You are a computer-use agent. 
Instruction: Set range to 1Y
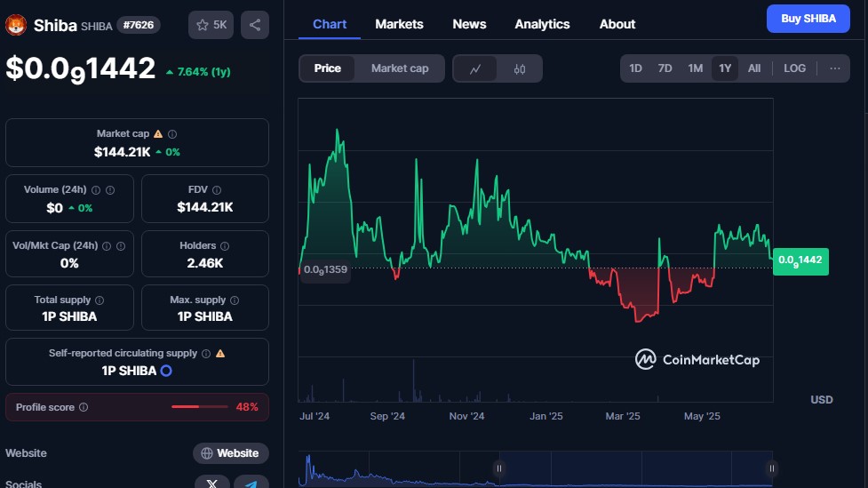[725, 68]
